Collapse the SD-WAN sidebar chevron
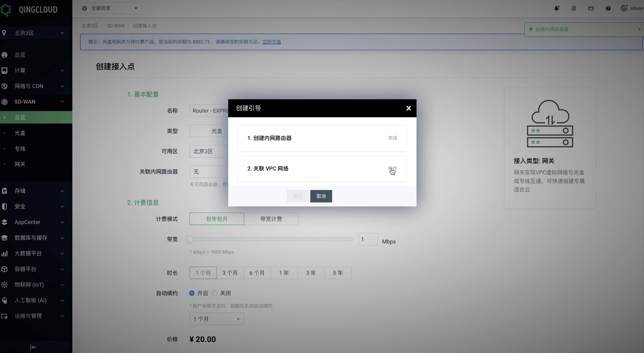 click(62, 102)
